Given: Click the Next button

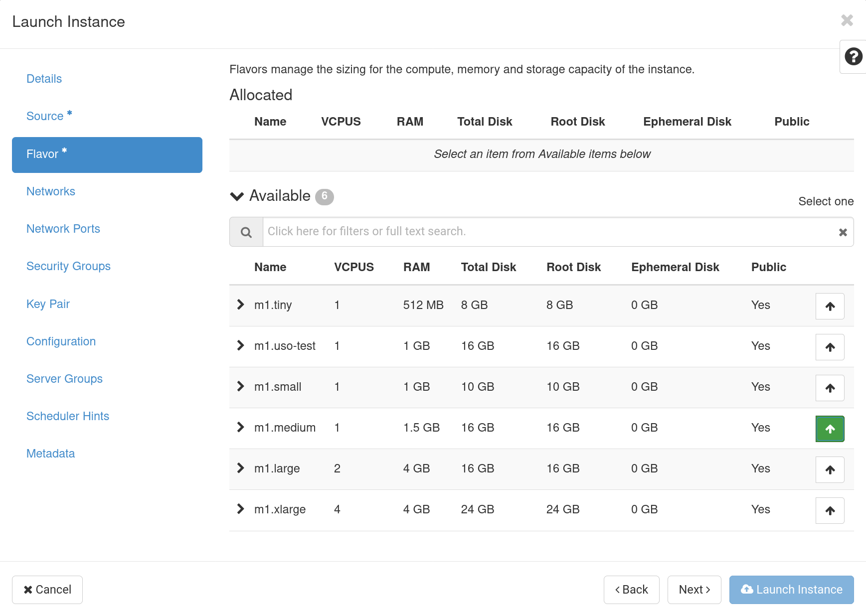Looking at the screenshot, I should [694, 590].
